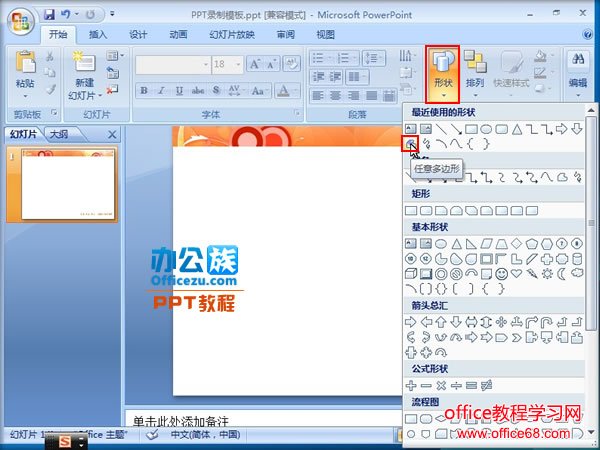
Task: Click the shapes gallery scrollbar thumb
Action: [592, 223]
